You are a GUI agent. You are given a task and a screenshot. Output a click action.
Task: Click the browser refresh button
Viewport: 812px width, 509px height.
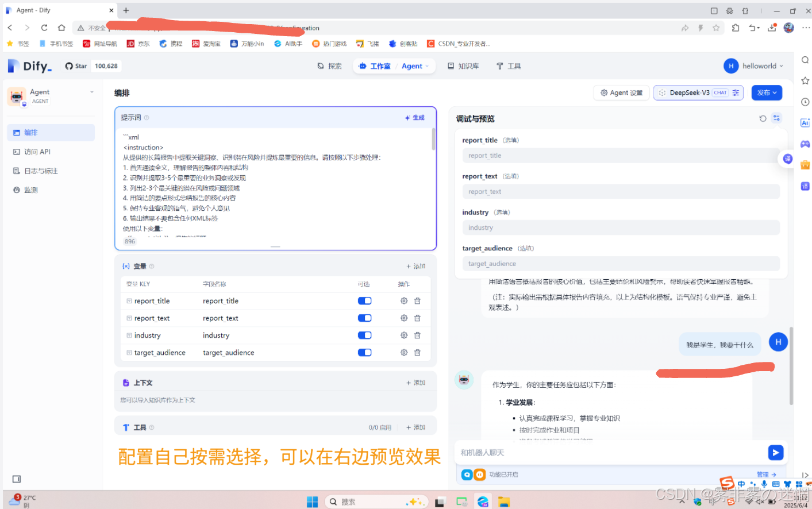click(x=44, y=28)
